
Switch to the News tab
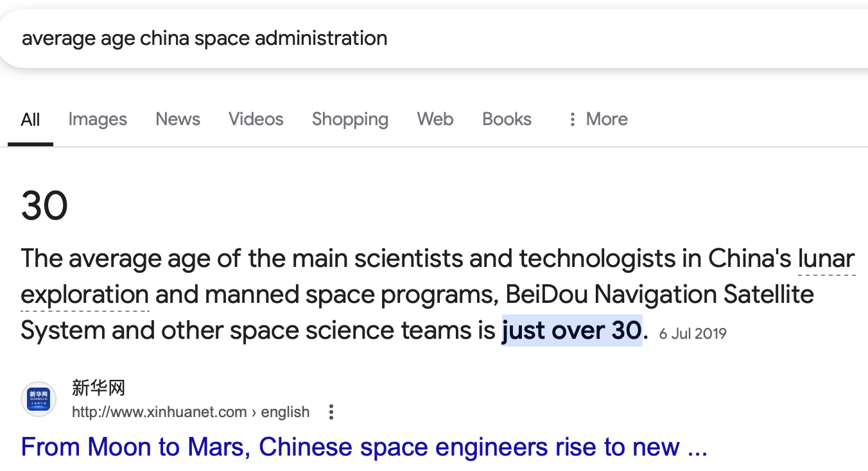(178, 119)
